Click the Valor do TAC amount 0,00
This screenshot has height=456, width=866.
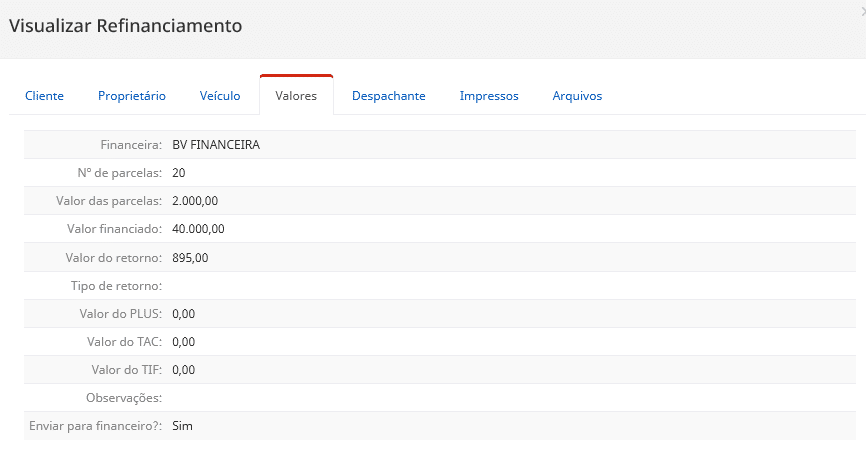(x=183, y=342)
